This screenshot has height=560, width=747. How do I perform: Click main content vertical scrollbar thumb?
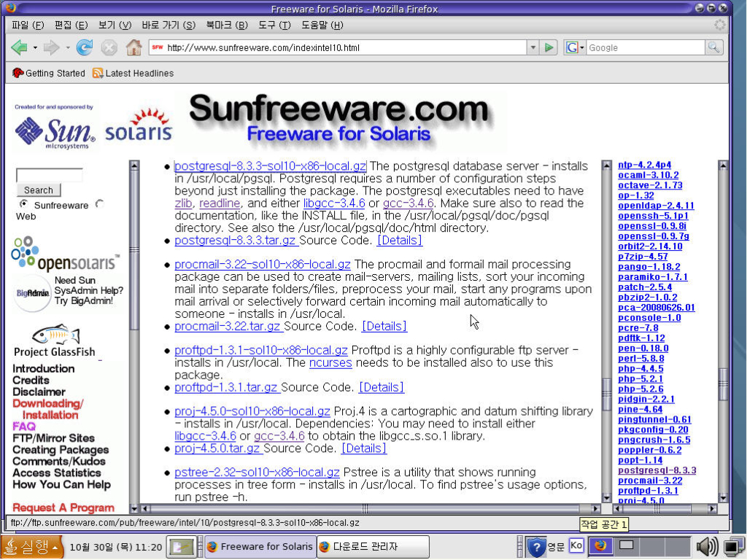(606, 394)
